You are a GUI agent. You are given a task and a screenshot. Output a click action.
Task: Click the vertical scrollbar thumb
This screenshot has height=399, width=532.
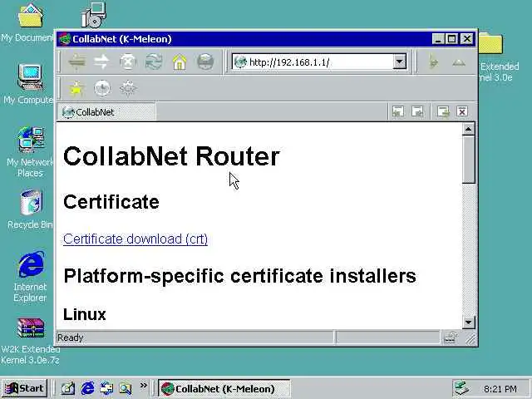pyautogui.click(x=468, y=160)
